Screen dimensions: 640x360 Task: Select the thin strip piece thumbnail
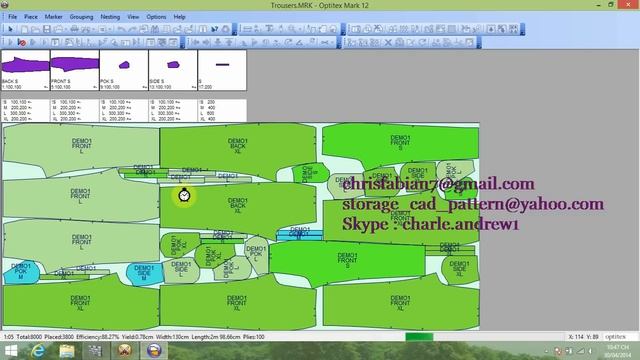tap(222, 70)
